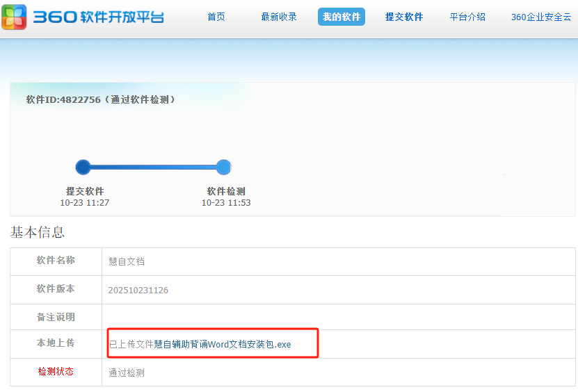Screen dimensions: 578x392
Task: Click the progress bar between the steps
Action: (x=153, y=167)
